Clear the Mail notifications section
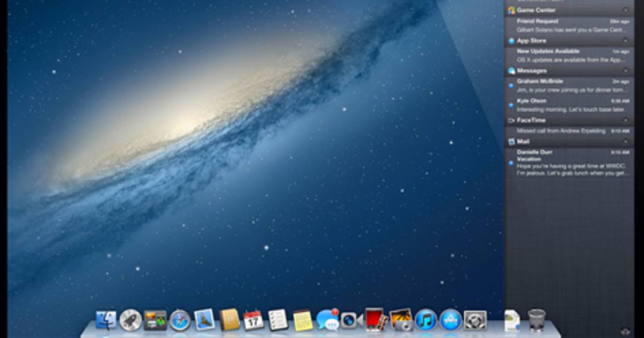Viewport: 644px width, 338px height. tap(625, 142)
